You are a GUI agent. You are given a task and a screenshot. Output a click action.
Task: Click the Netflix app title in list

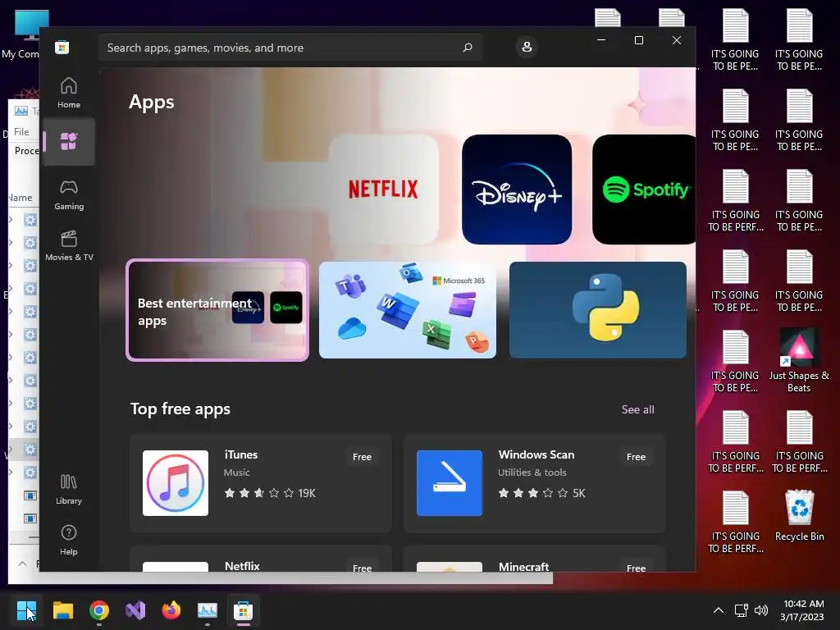point(242,566)
